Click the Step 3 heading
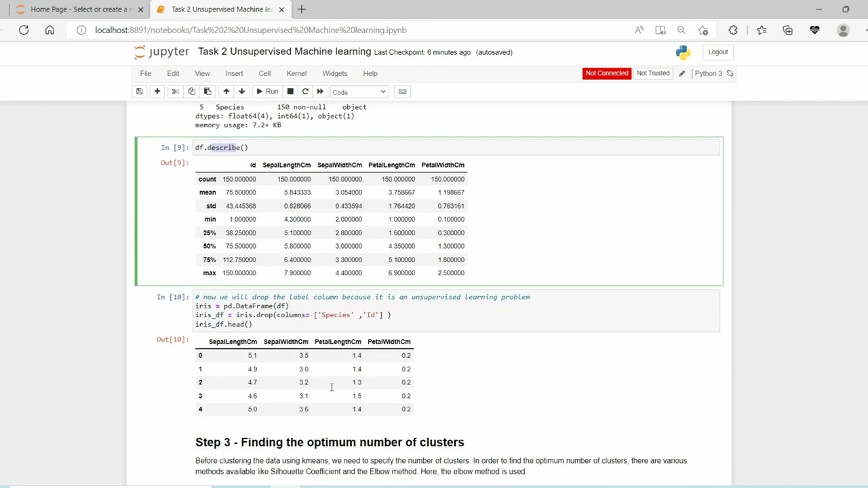Viewport: 868px width, 488px height. 330,443
